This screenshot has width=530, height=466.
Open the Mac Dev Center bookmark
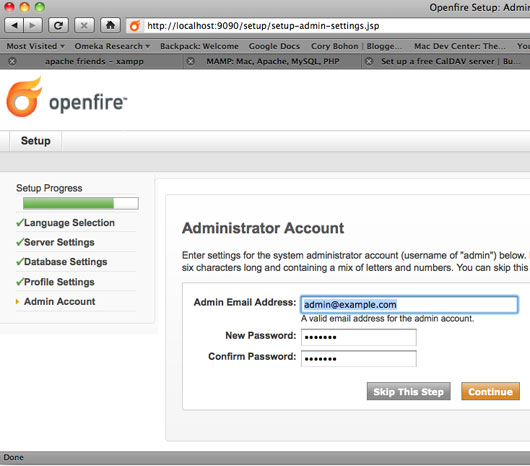point(460,46)
